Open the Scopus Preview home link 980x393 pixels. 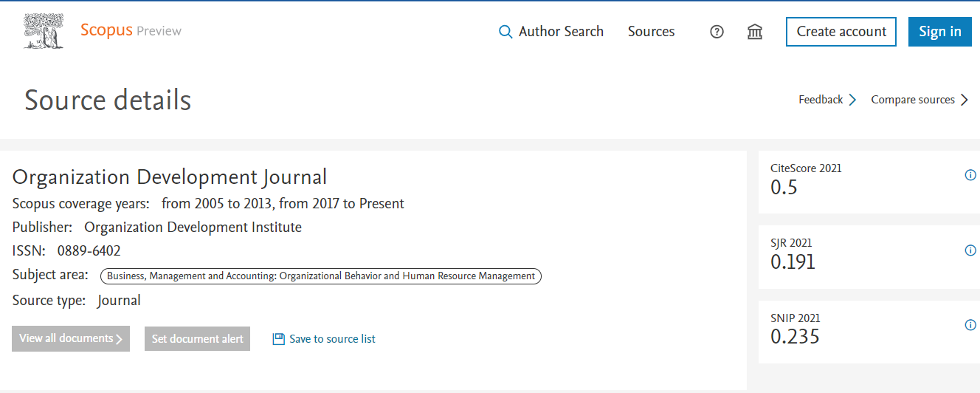[131, 30]
